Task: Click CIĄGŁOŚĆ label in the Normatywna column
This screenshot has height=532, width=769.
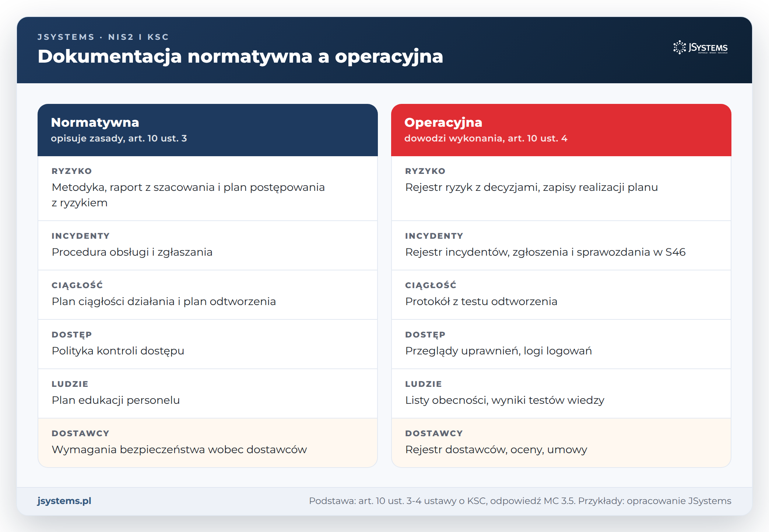Action: pos(77,285)
